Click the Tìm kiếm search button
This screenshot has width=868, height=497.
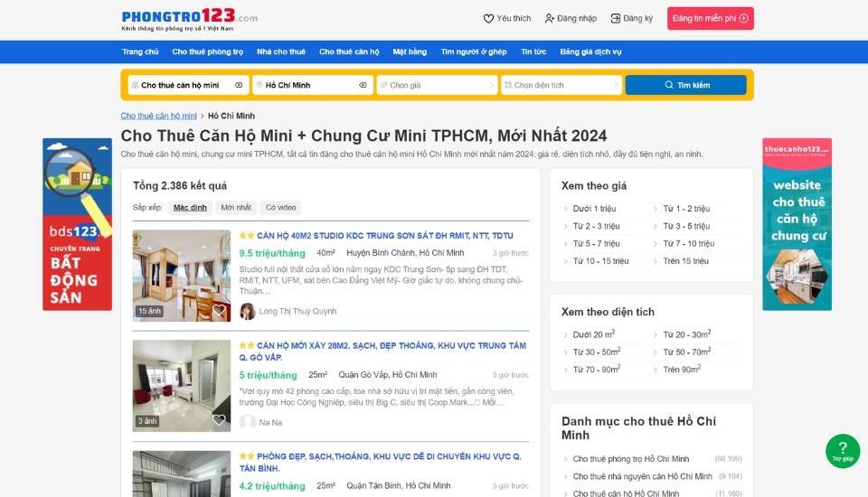point(686,85)
